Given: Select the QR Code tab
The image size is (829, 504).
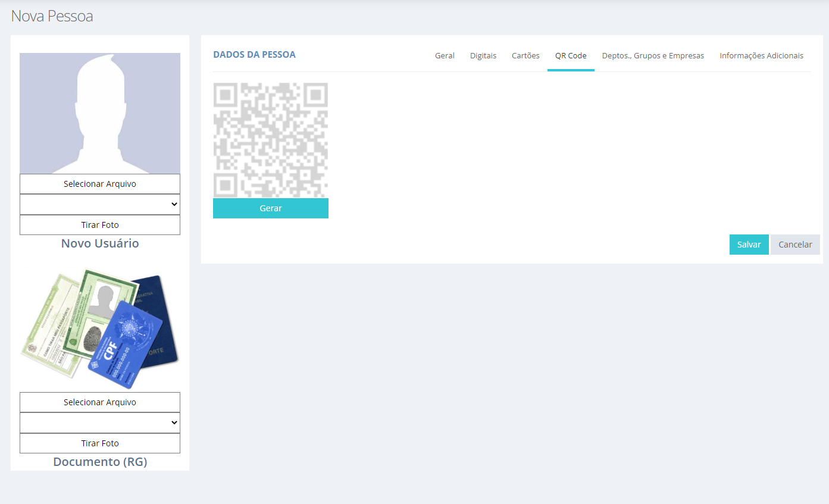Looking at the screenshot, I should coord(571,55).
